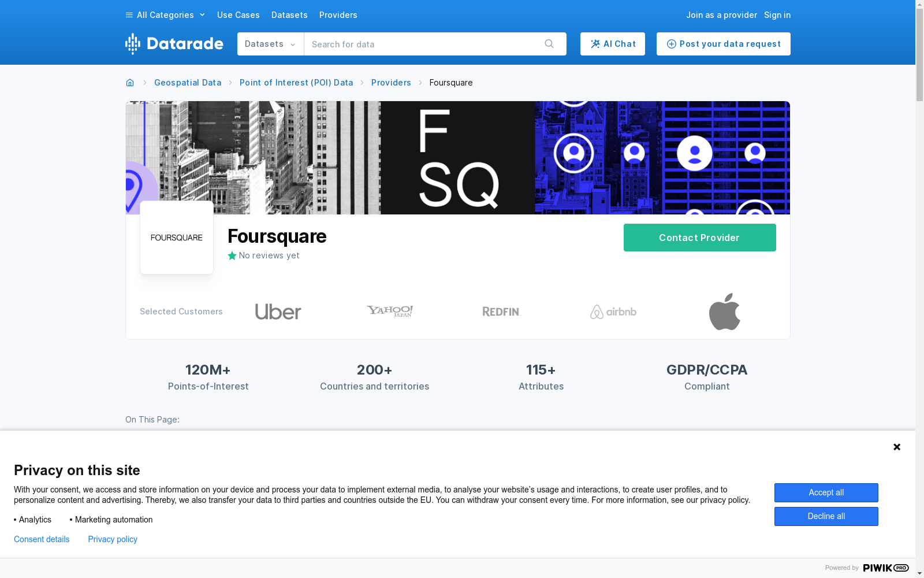This screenshot has width=924, height=578.
Task: Click Accept all cookies
Action: click(826, 492)
